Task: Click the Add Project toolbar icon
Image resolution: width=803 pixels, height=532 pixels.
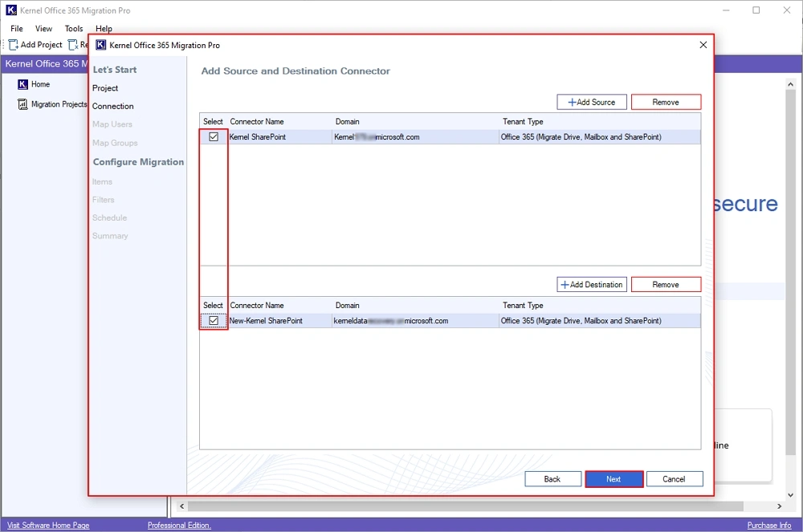Action: pos(14,45)
